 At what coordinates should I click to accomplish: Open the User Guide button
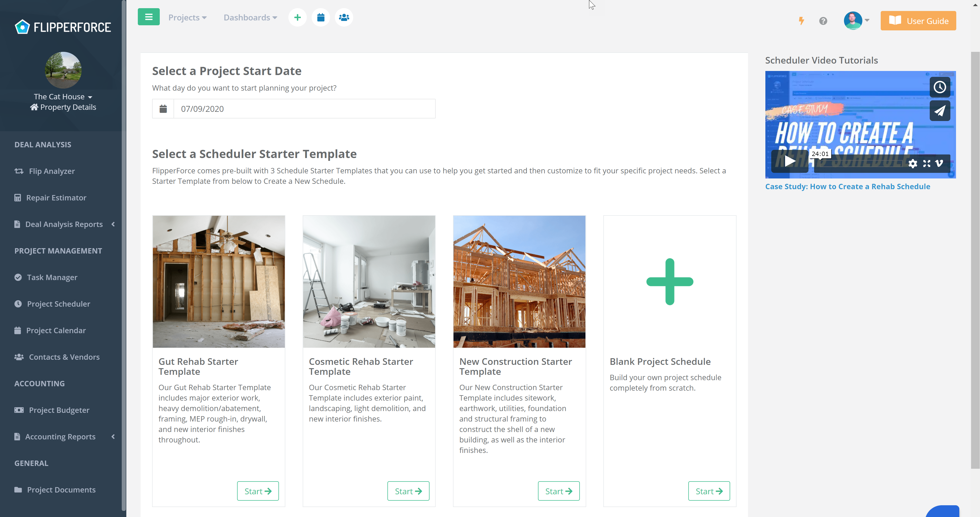pyautogui.click(x=918, y=21)
